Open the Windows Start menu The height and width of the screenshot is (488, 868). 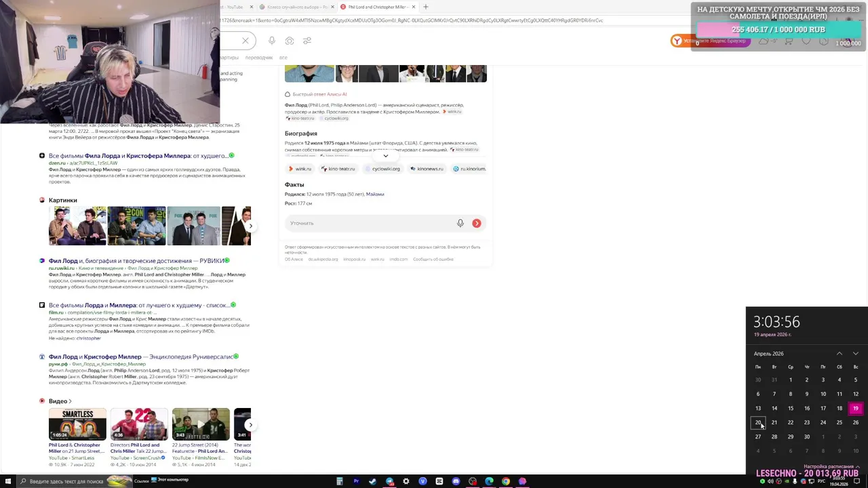[x=8, y=481]
